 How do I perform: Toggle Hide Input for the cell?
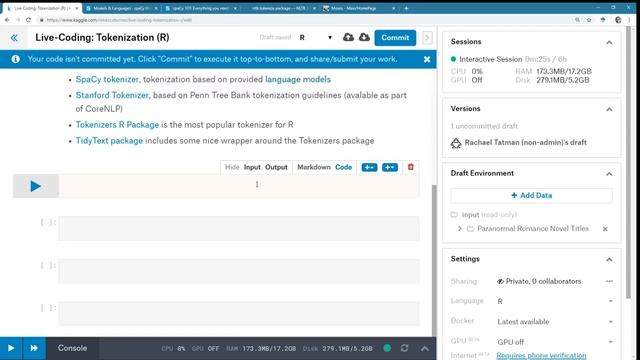(x=252, y=167)
